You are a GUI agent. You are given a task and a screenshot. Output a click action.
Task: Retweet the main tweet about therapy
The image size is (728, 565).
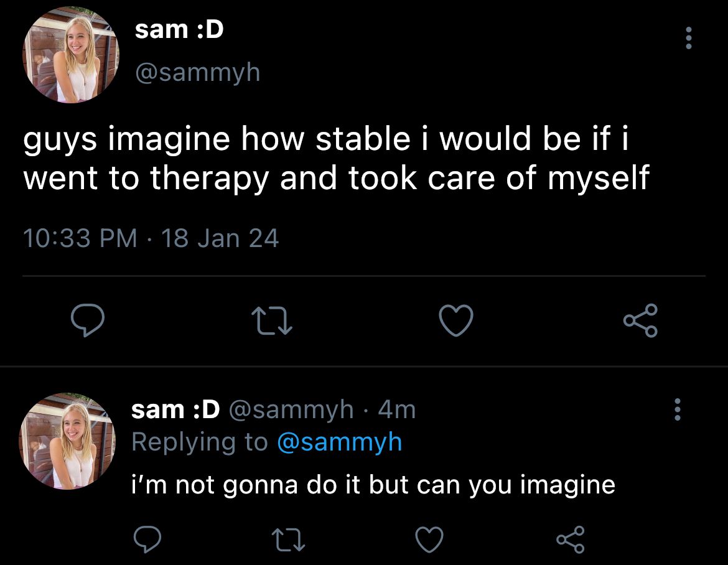pos(272,322)
